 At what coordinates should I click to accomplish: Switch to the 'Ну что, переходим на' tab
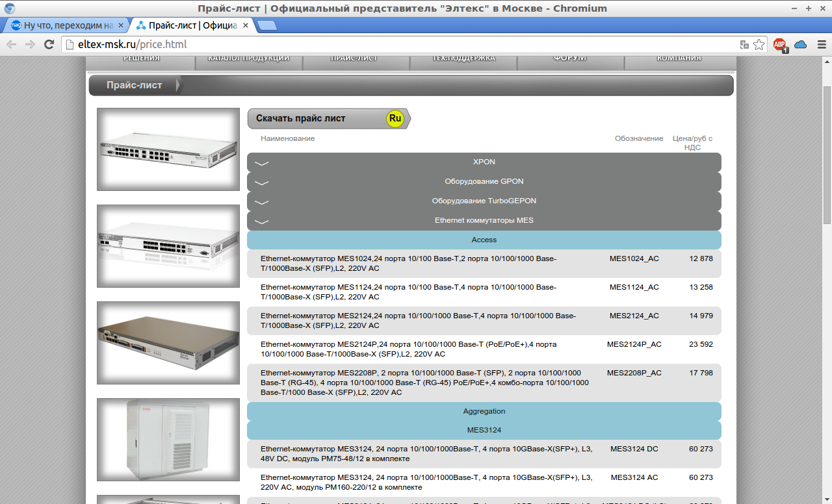[68, 26]
